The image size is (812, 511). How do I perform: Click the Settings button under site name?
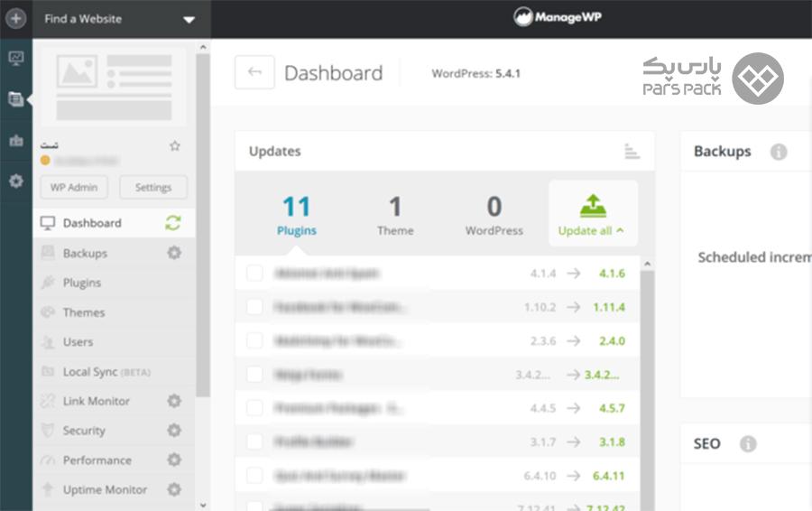tap(153, 187)
